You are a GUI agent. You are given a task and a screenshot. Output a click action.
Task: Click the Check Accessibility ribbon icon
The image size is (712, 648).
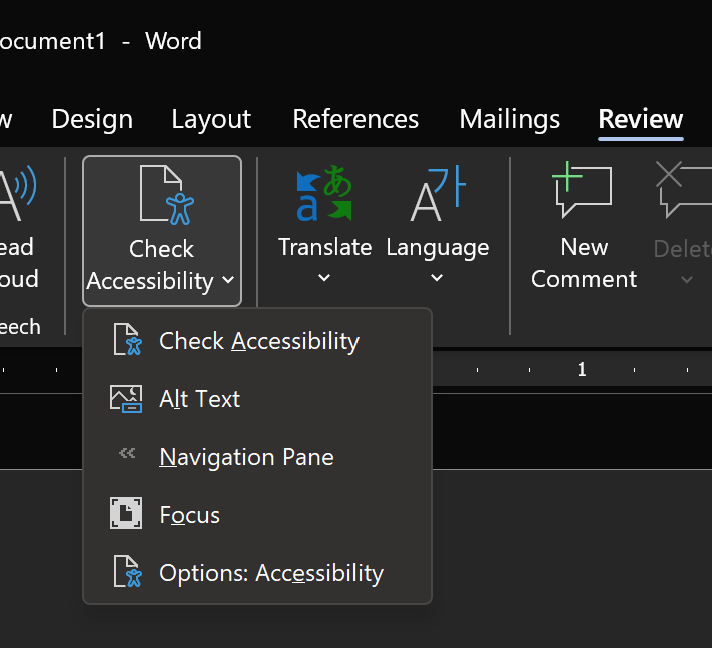(167, 195)
